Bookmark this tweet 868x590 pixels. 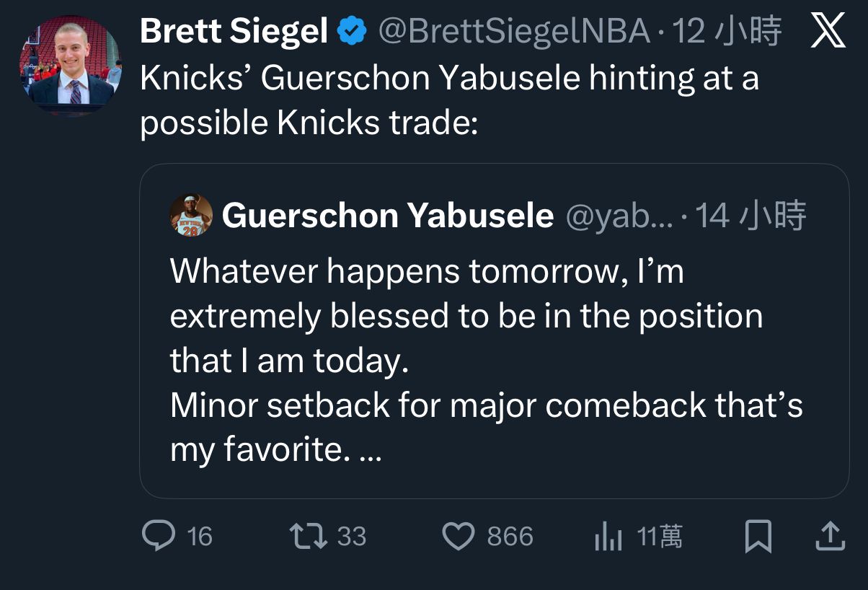tap(758, 537)
